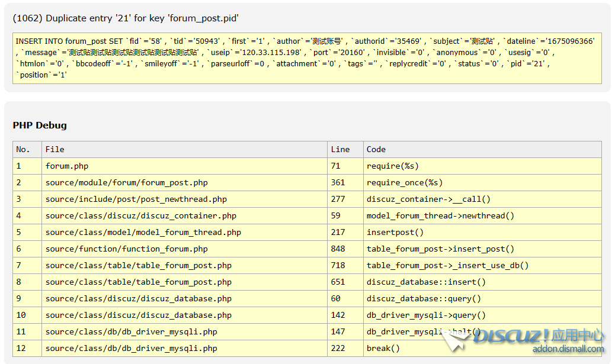Click the "Code" column header
Screen dimensions: 615x364
(376, 149)
